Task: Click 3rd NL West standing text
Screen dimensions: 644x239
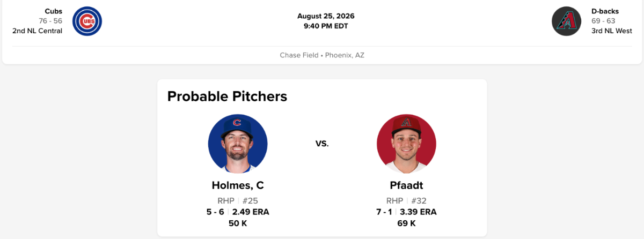Action: pyautogui.click(x=612, y=31)
